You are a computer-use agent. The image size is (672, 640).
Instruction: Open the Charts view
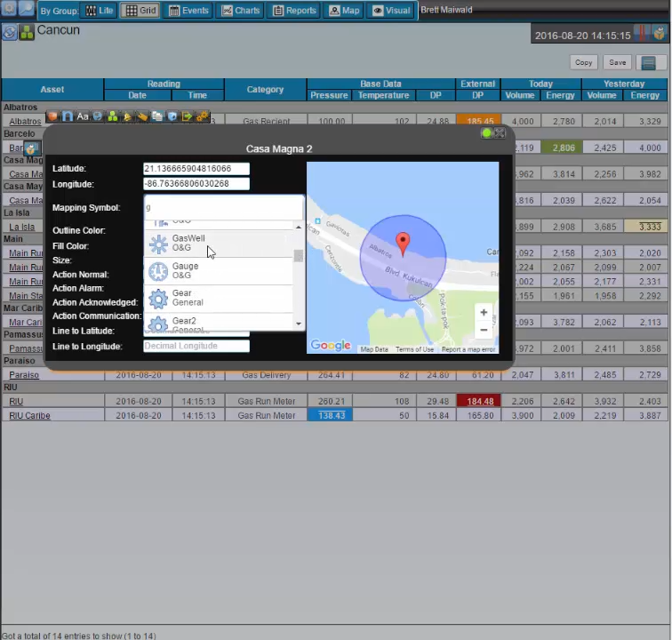click(241, 11)
